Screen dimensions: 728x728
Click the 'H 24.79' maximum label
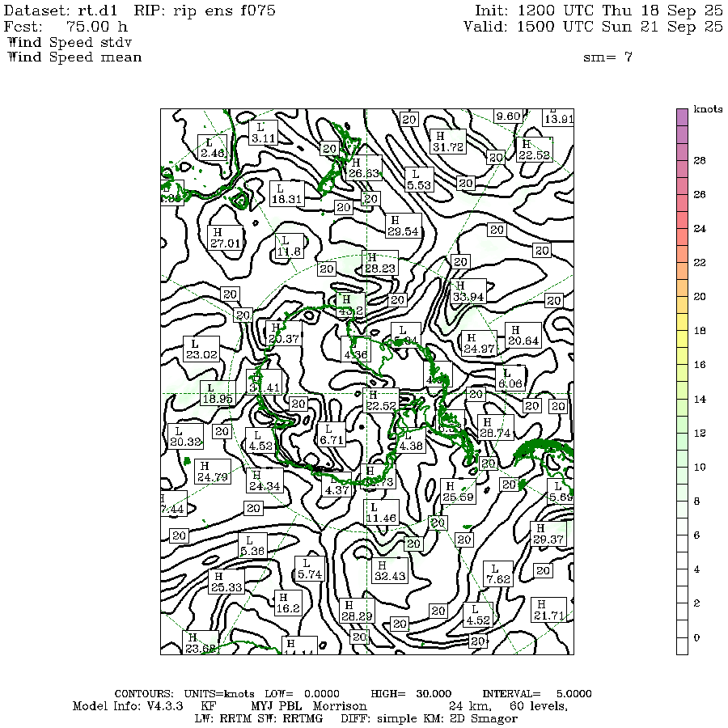213,472
